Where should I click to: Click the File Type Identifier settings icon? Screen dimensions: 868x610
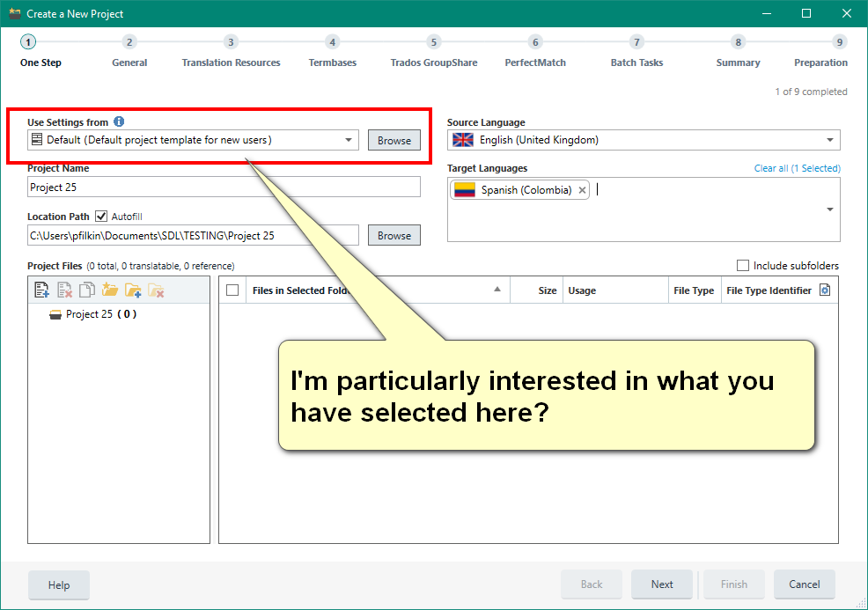(826, 289)
